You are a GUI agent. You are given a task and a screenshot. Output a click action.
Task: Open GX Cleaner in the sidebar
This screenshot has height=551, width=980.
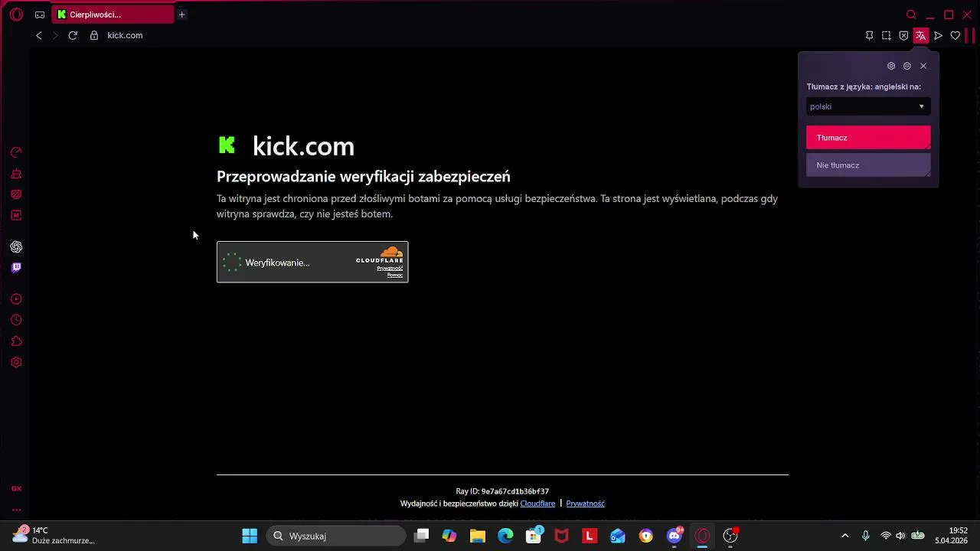(16, 174)
